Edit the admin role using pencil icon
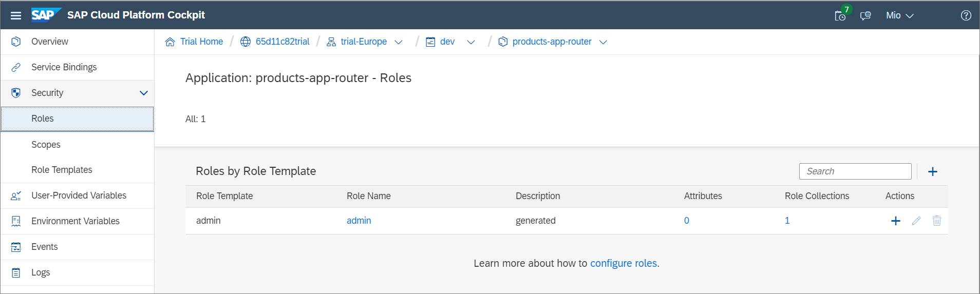 point(916,221)
